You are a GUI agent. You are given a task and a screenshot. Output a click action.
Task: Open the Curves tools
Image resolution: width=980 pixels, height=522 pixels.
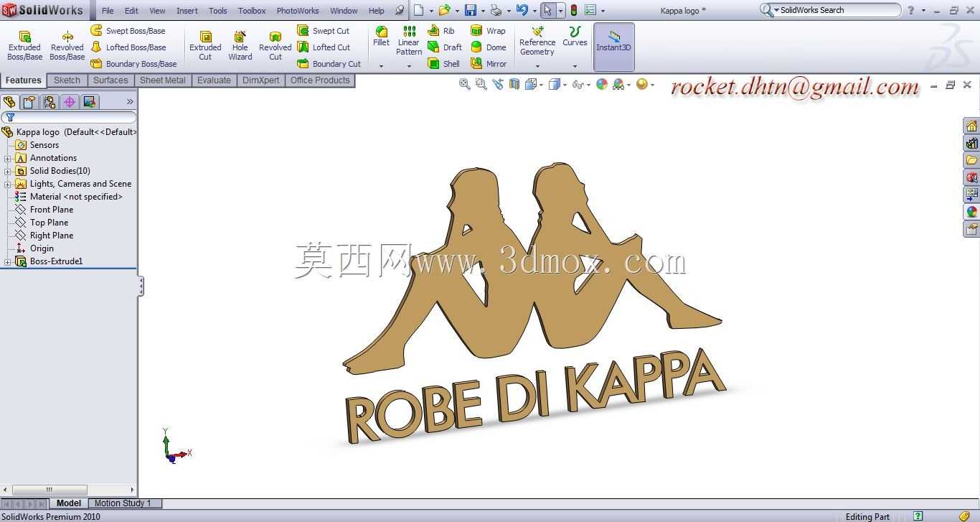point(575,37)
